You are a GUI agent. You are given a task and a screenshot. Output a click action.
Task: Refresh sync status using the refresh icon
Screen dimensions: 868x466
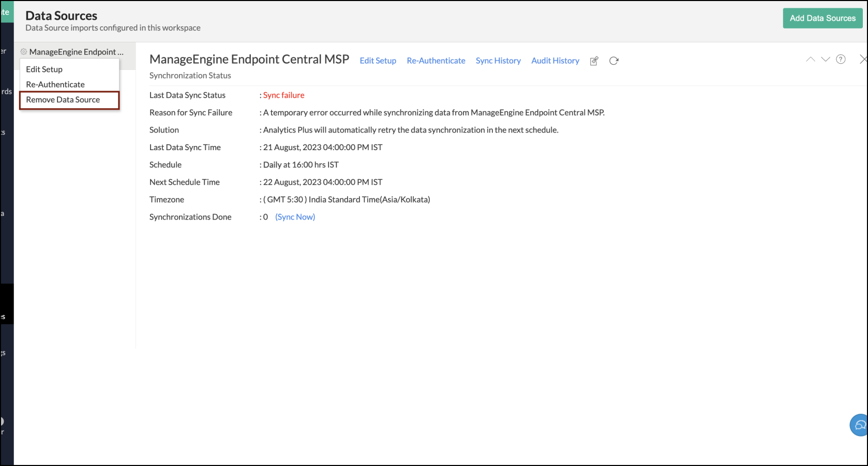click(x=613, y=61)
